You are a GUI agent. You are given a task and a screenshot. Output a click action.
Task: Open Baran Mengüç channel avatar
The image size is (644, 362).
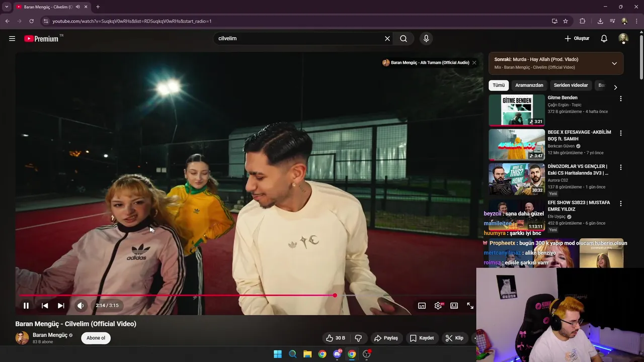(x=22, y=338)
